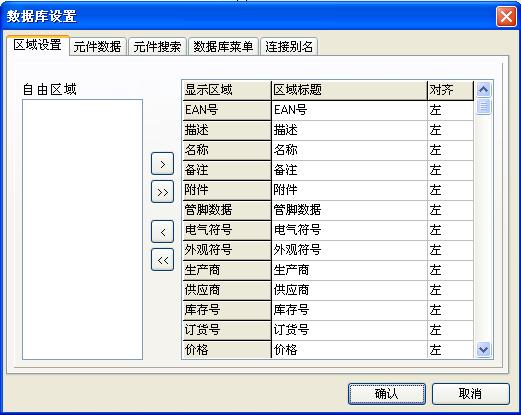Select the 管脚数据 display field row
521x415 pixels.
pos(227,210)
